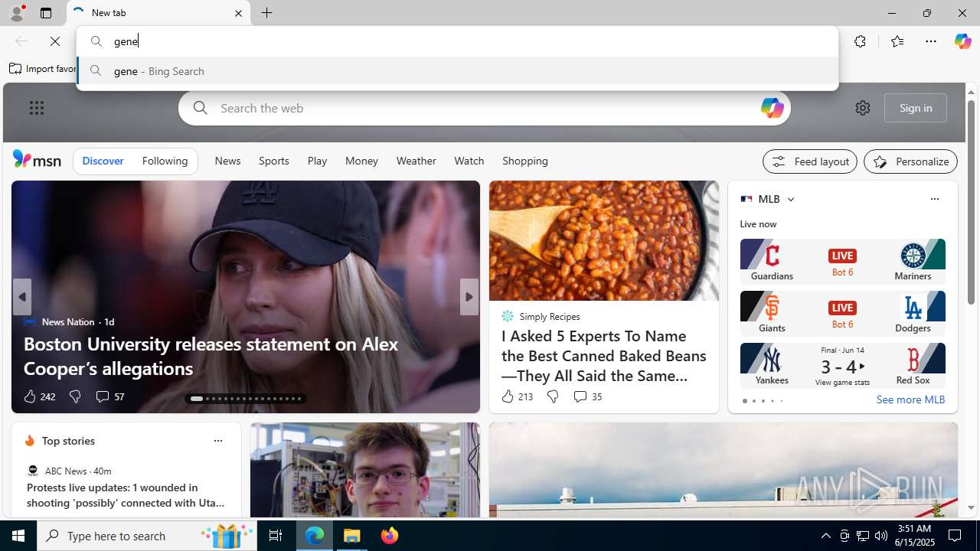Open the Sports section
980x551 pixels.
tap(273, 161)
